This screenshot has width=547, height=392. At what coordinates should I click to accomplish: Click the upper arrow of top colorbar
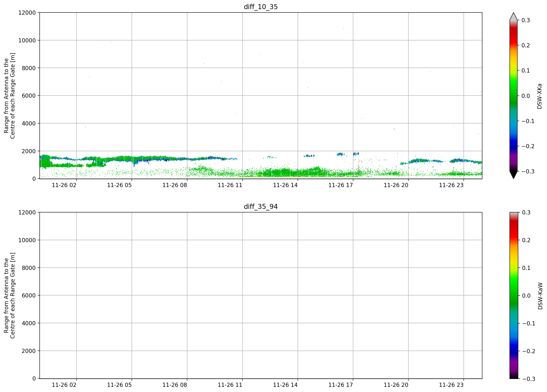click(513, 16)
